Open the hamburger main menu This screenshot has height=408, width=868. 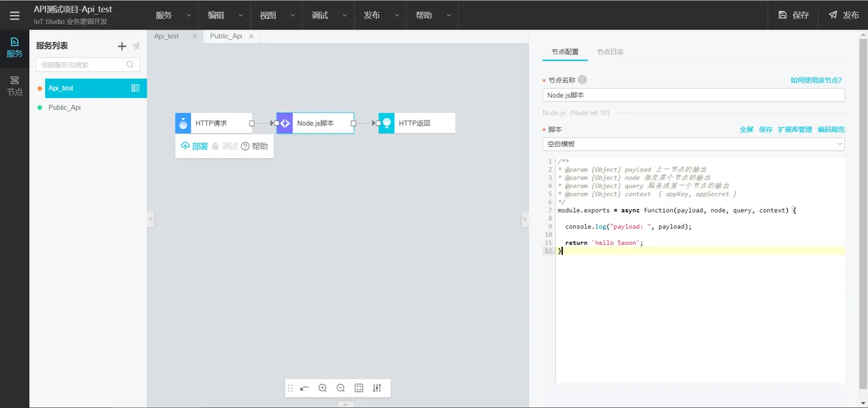tap(14, 16)
